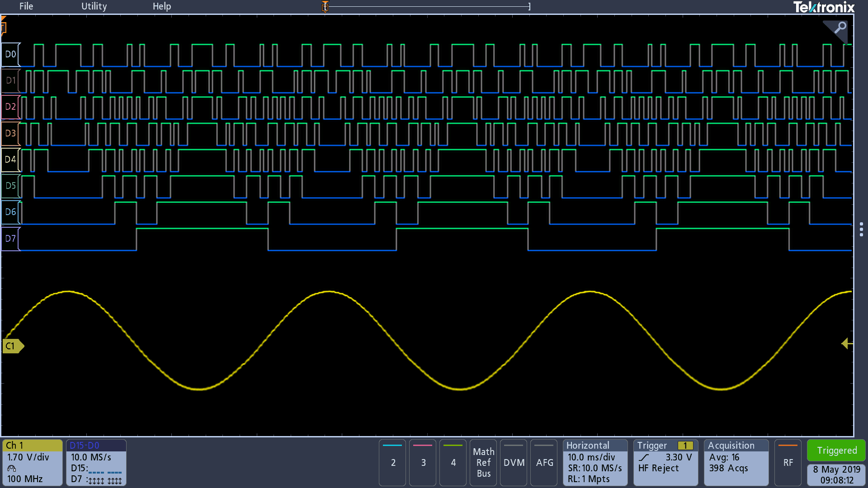Click the AFG button
Screen dimensions: 868x488
[x=544, y=462]
